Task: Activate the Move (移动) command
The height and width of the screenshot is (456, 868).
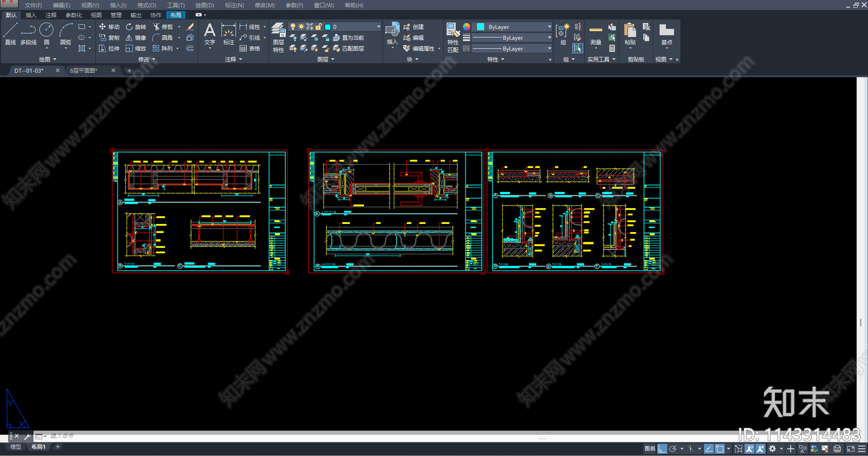Action: (109, 27)
